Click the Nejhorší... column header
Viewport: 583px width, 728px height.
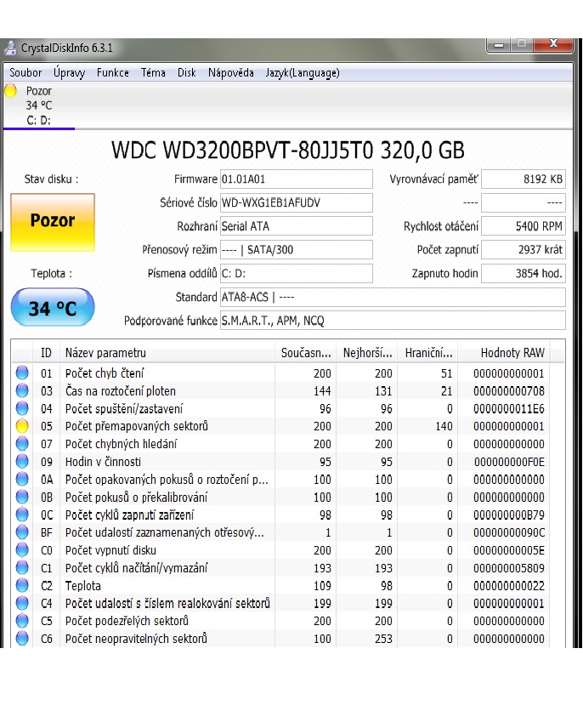[367, 353]
